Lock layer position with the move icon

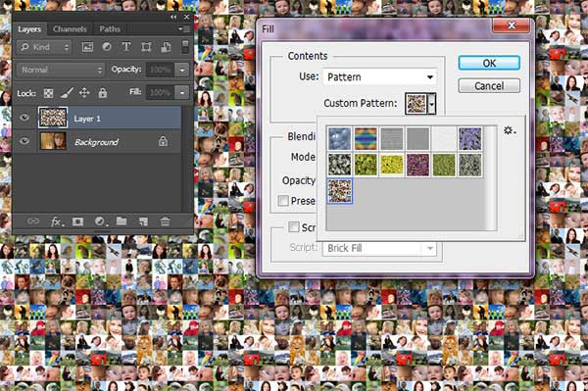click(84, 92)
